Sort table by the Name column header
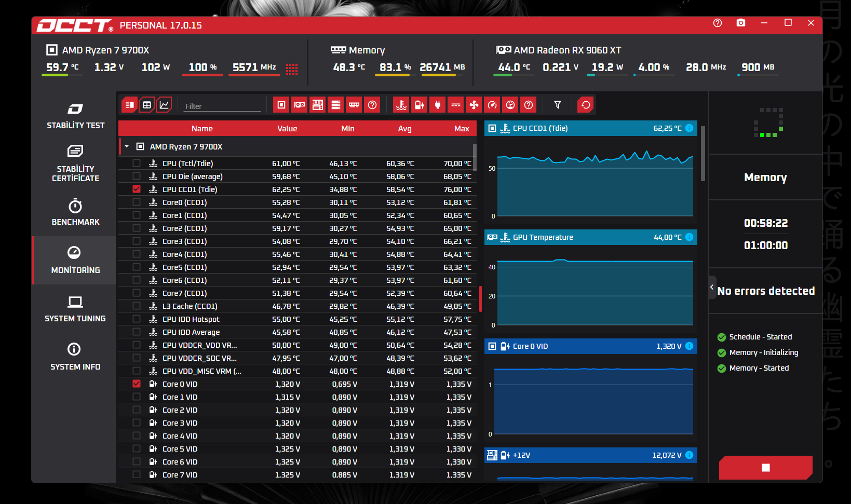 pyautogui.click(x=202, y=129)
